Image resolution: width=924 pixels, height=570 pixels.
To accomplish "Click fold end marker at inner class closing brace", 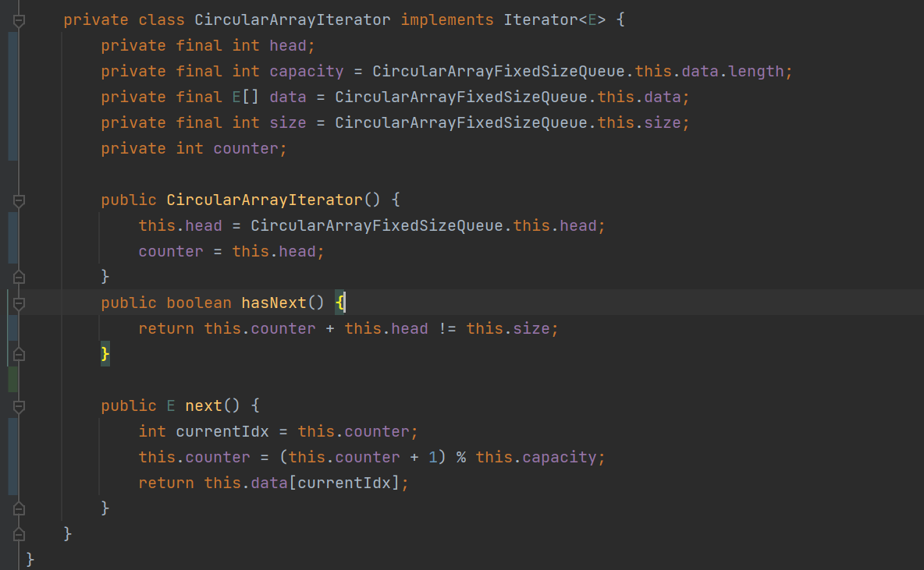I will coord(20,534).
